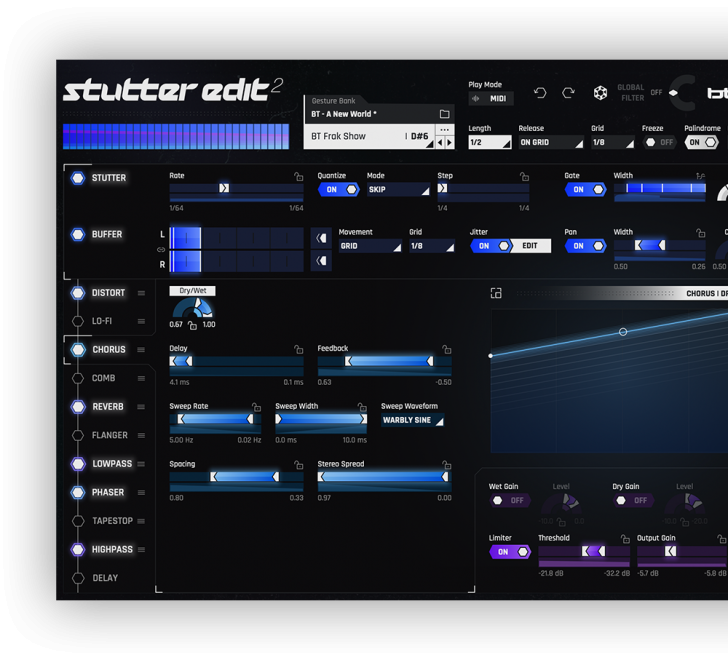Click the L/R buffer link icon
This screenshot has width=728, height=660.
point(161,250)
